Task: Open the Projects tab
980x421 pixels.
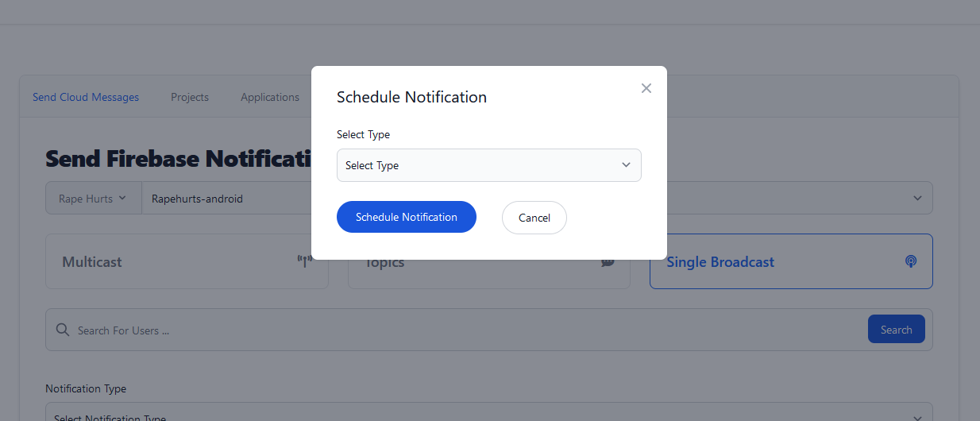Action: point(190,97)
